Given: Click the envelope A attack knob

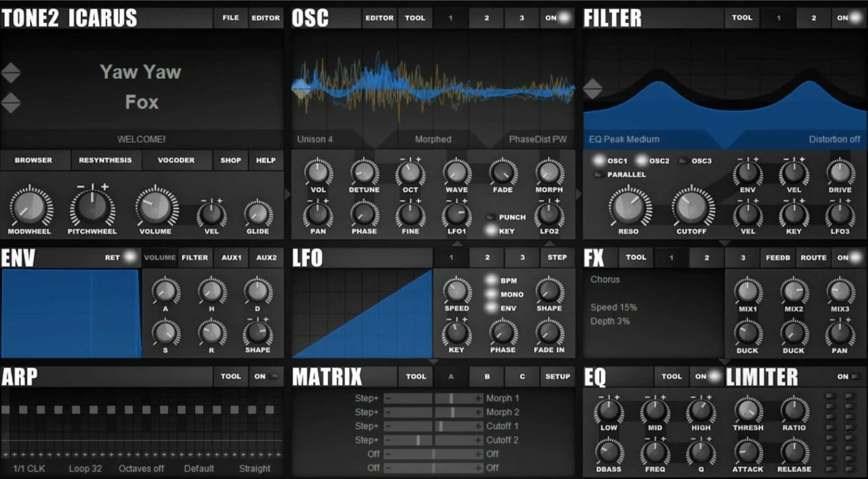Looking at the screenshot, I should coord(165,291).
